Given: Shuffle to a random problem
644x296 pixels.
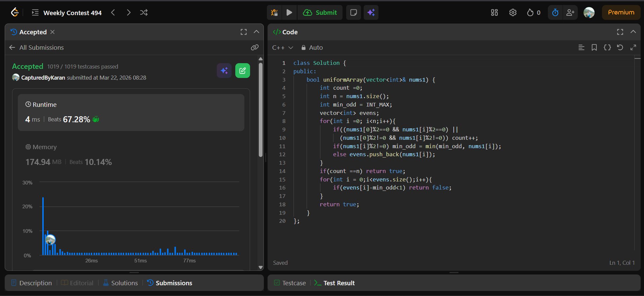Looking at the screenshot, I should 144,12.
